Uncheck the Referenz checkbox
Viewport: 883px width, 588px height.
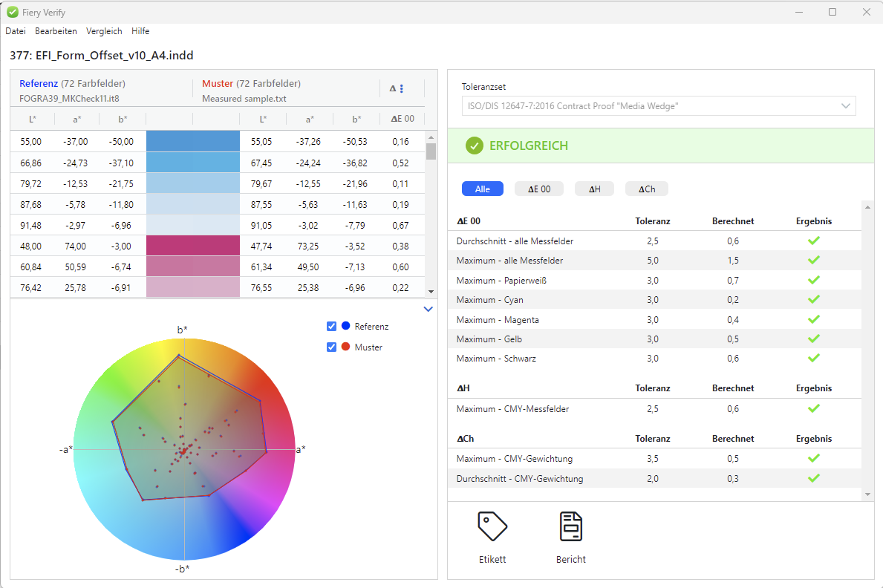332,327
